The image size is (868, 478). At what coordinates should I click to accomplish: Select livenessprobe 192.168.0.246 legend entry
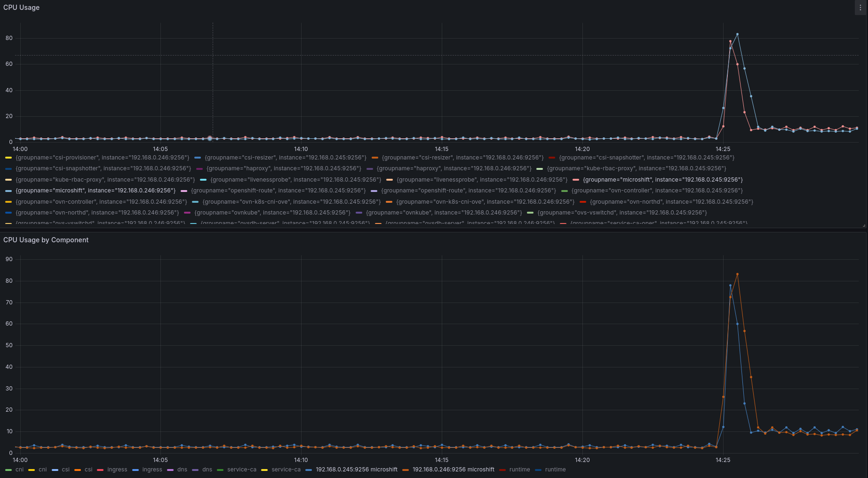(482, 180)
